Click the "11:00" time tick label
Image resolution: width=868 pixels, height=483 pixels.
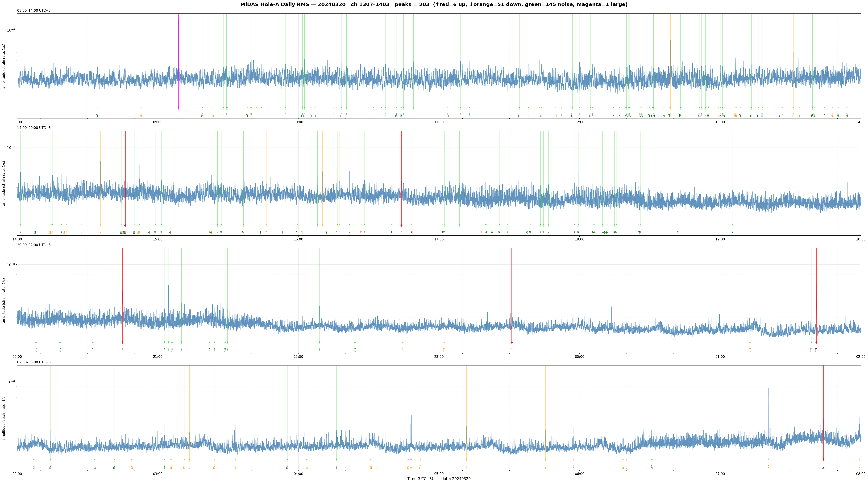tap(439, 122)
